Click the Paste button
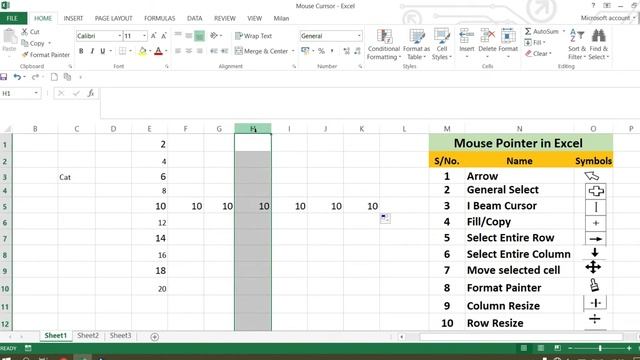 click(9, 41)
